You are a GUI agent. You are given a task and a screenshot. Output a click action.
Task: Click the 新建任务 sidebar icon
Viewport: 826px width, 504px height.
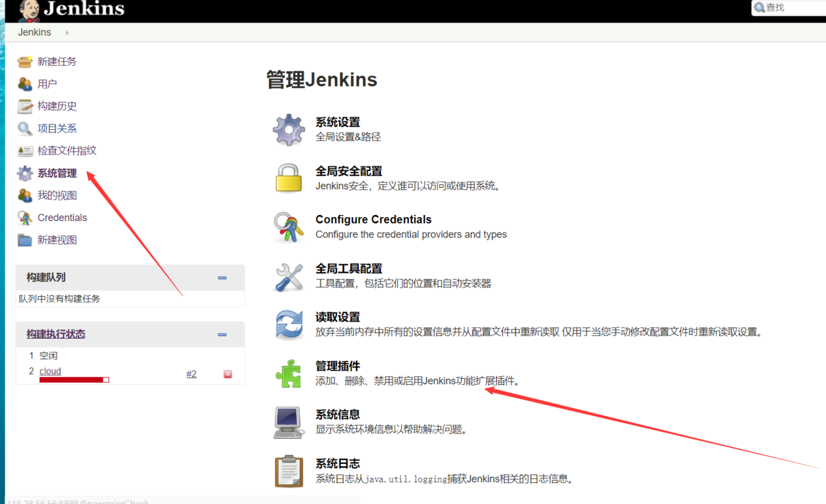(x=25, y=62)
